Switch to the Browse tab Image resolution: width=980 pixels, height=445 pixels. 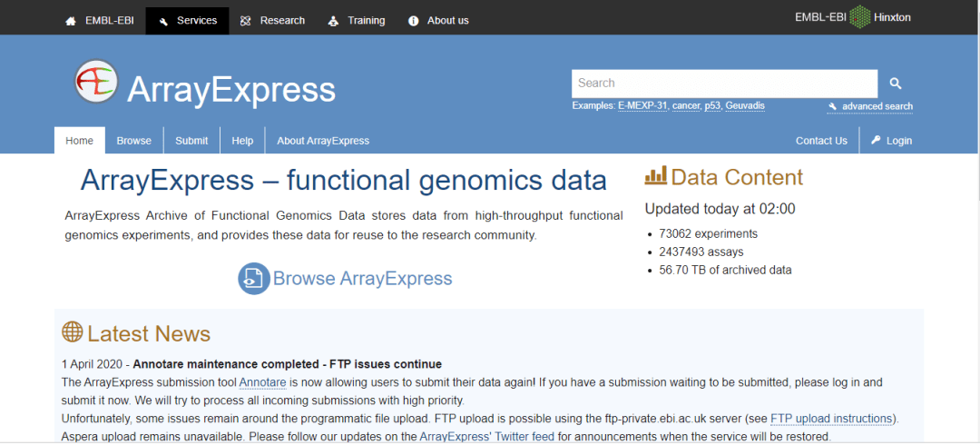[134, 141]
